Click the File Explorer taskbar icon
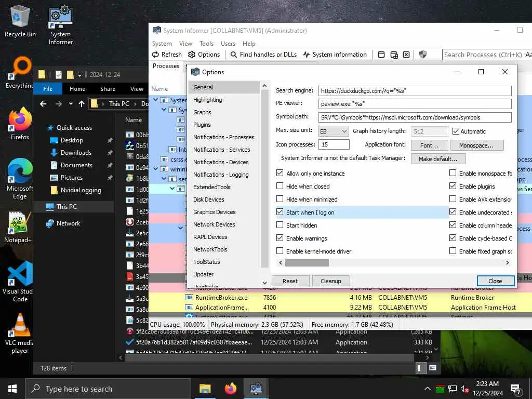Image resolution: width=532 pixels, height=399 pixels. (x=205, y=389)
